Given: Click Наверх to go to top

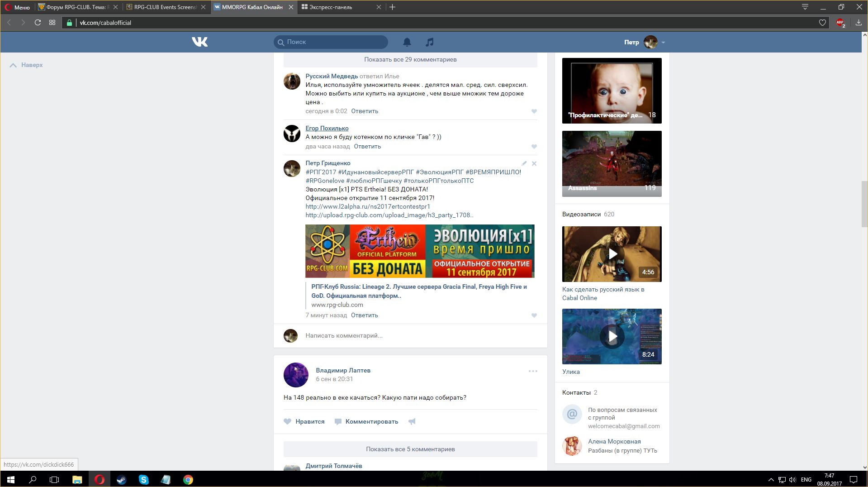Looking at the screenshot, I should pyautogui.click(x=26, y=65).
